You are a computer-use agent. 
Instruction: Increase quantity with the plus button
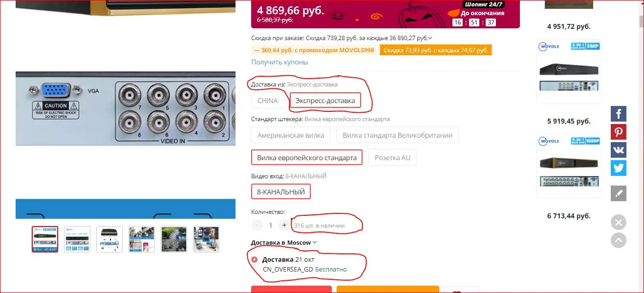[x=284, y=226]
